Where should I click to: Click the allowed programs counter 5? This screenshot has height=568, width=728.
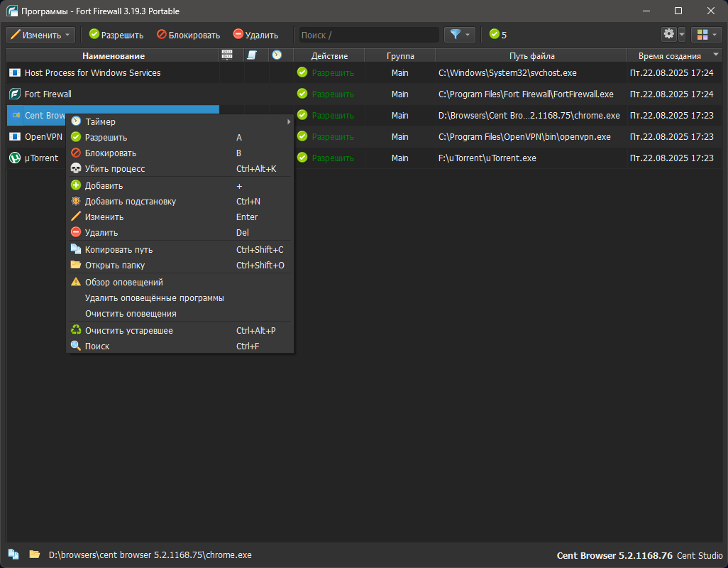click(497, 35)
